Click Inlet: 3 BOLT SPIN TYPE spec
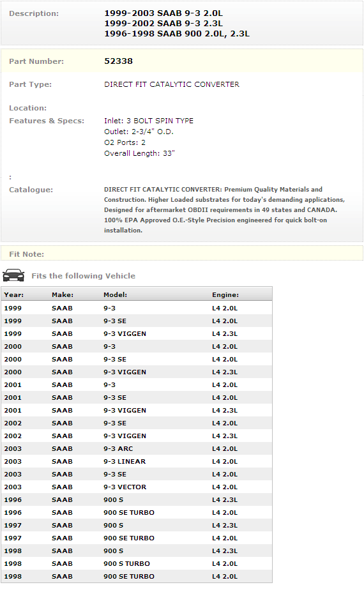This screenshot has width=364, height=601. [149, 121]
